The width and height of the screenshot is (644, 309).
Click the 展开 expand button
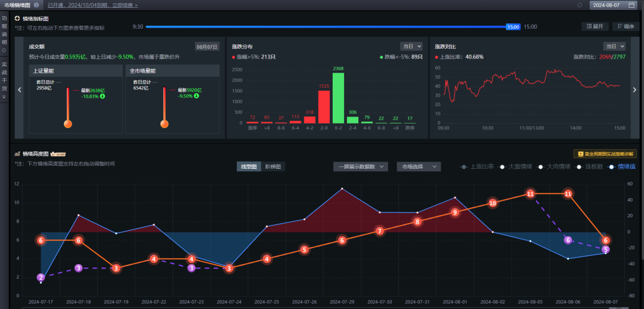tap(595, 26)
